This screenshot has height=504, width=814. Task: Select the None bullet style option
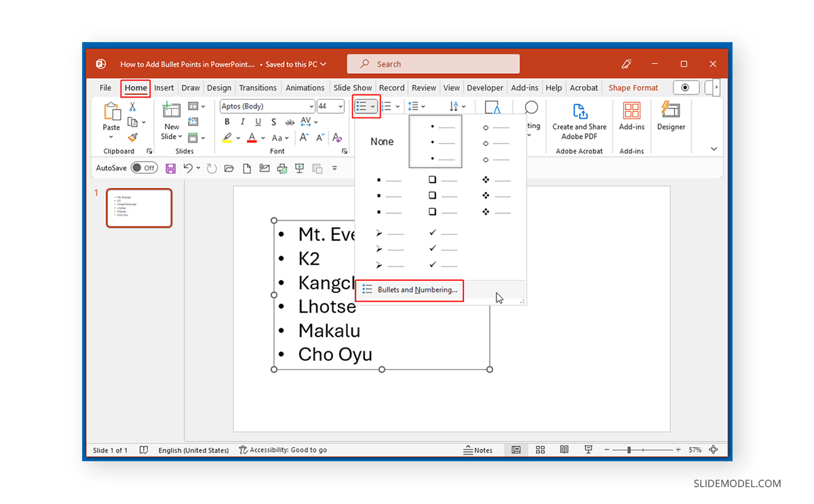[x=382, y=141]
